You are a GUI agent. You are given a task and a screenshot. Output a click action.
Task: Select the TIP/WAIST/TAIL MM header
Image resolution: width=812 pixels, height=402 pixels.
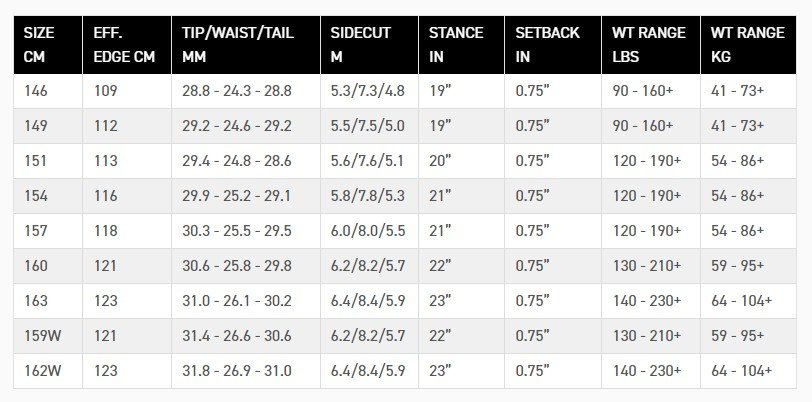[x=246, y=45]
